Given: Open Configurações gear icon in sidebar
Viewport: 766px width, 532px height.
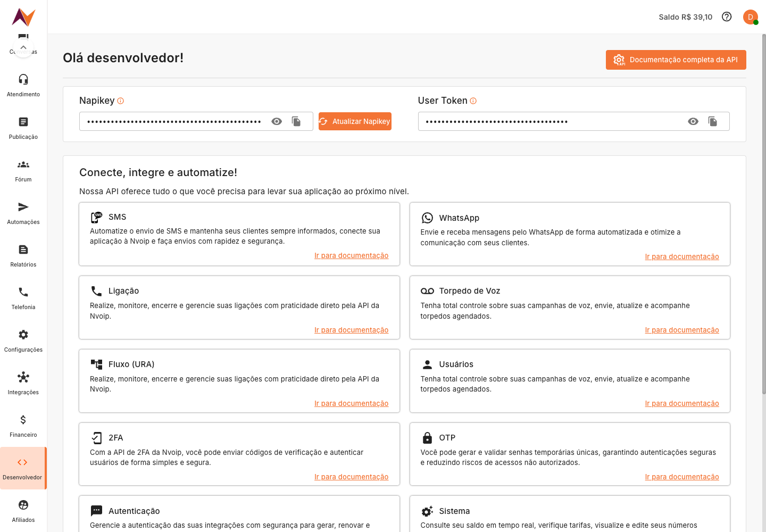Looking at the screenshot, I should [23, 335].
